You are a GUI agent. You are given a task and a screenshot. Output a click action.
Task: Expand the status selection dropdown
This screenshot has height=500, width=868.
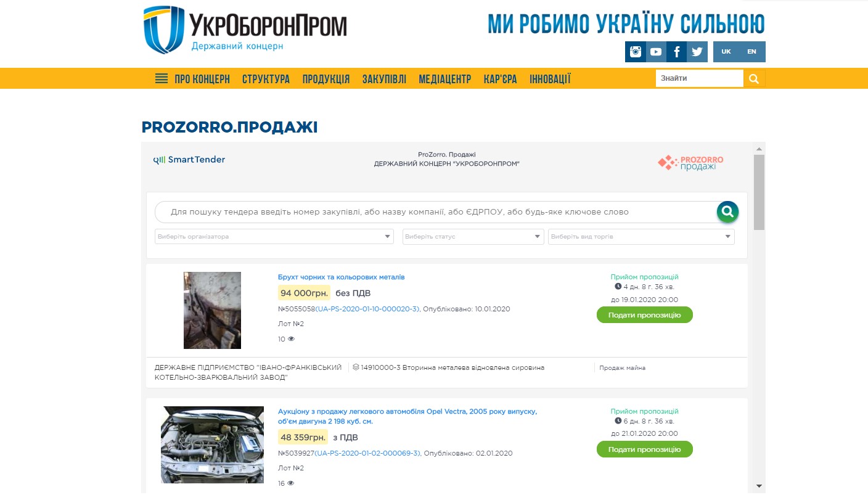tap(473, 237)
